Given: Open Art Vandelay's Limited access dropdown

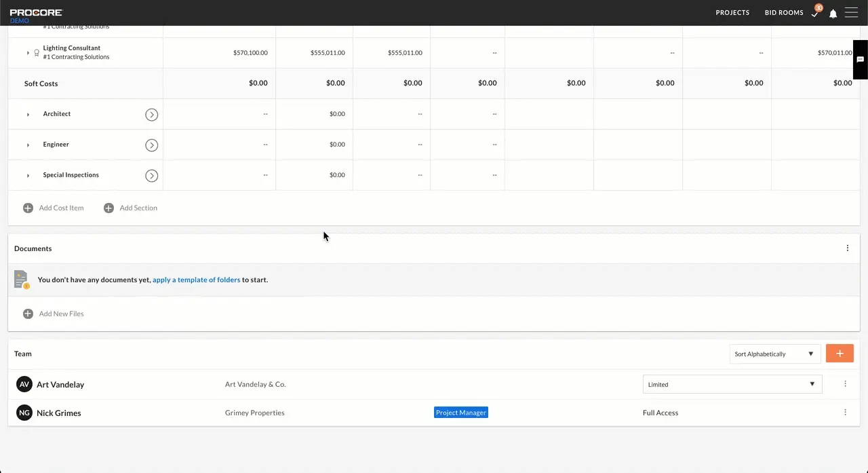Looking at the screenshot, I should [732, 384].
